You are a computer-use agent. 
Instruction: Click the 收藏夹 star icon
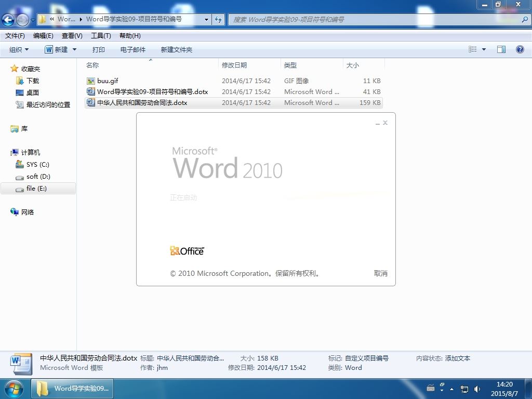pyautogui.click(x=14, y=69)
